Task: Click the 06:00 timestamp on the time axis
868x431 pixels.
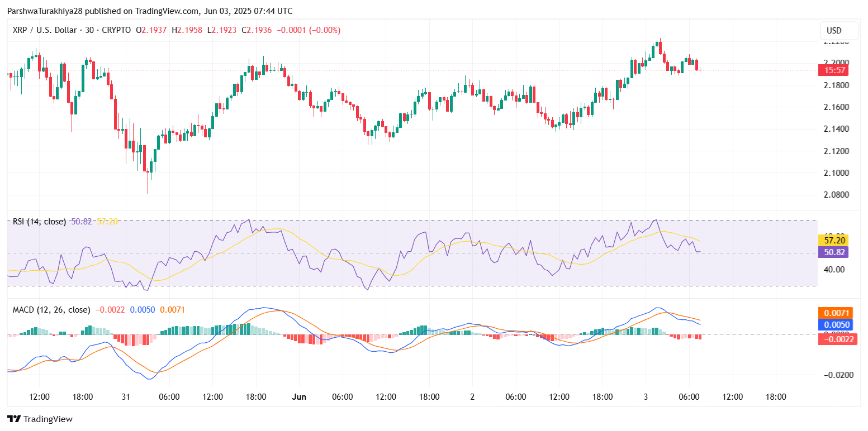Action: click(170, 396)
